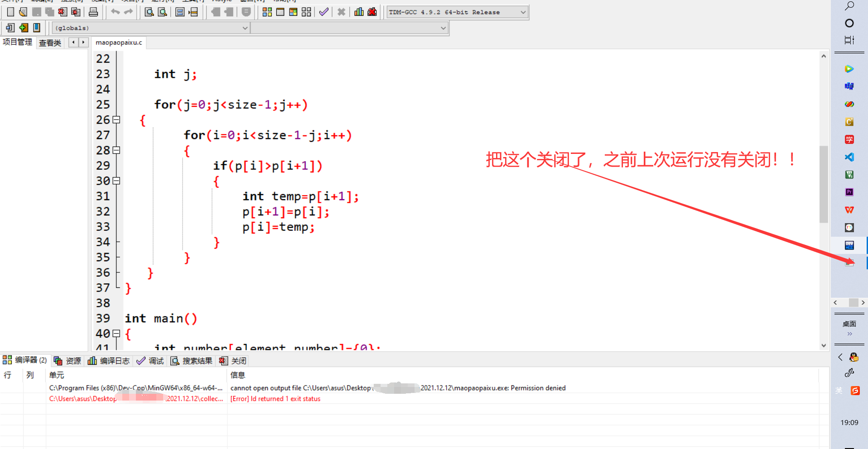Image resolution: width=868 pixels, height=449 pixels.
Task: Expand the (globals) class browser dropdown
Action: coord(245,28)
